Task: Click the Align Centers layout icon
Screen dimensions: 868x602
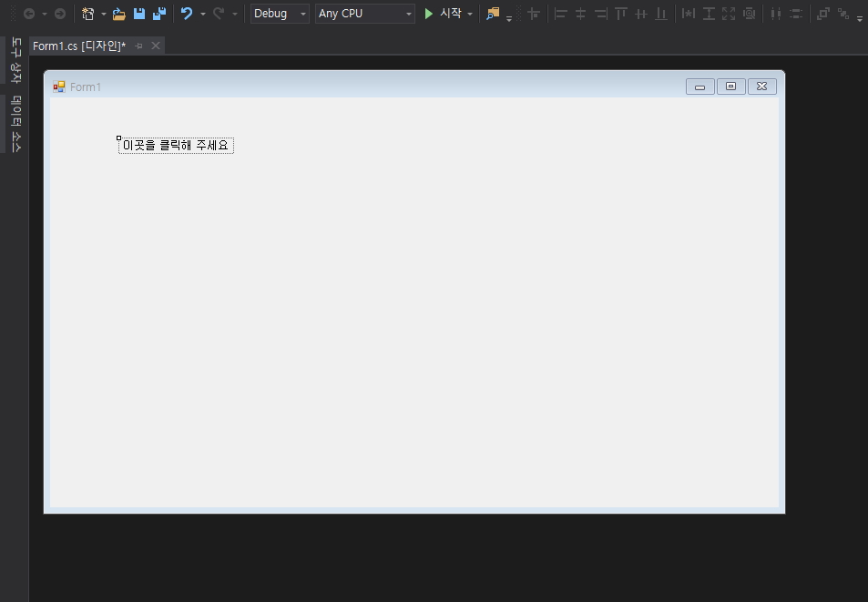Action: [x=580, y=14]
